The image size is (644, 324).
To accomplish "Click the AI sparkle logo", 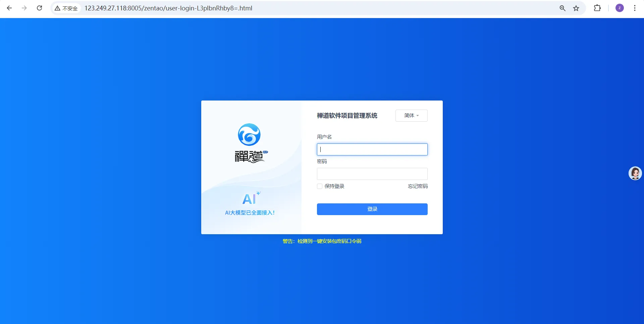I will [251, 198].
